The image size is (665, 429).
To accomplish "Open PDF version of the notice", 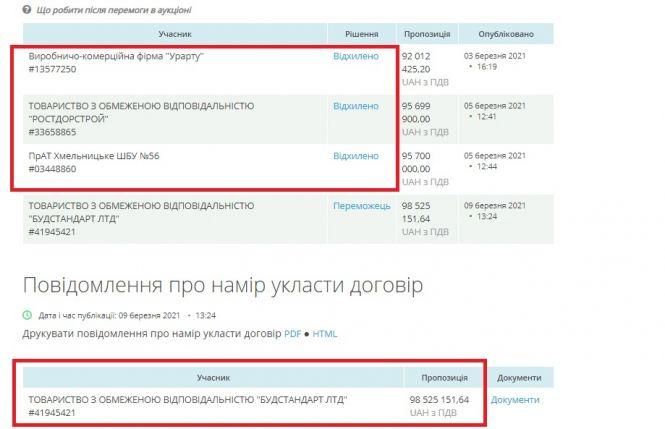I will (x=293, y=334).
